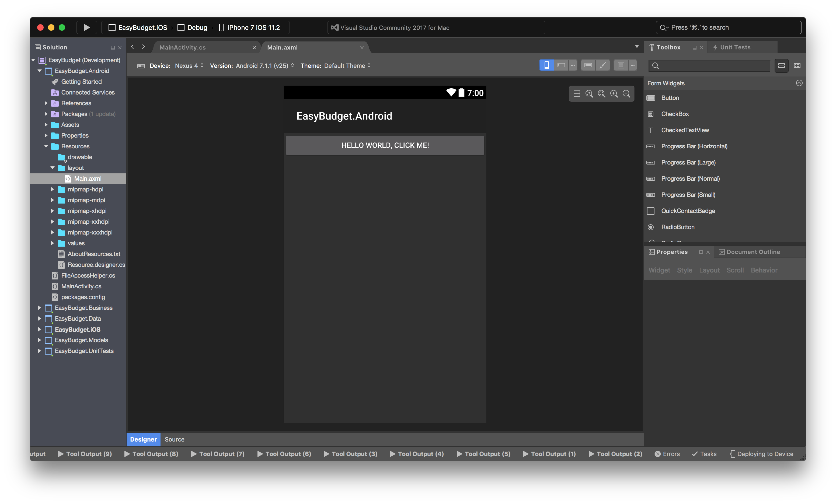Expand the Packages folder

tap(46, 114)
